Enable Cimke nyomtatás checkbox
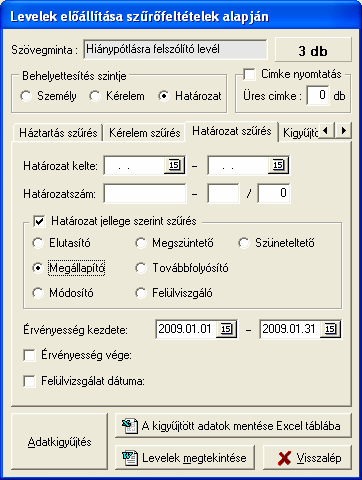The height and width of the screenshot is (480, 362). 249,74
